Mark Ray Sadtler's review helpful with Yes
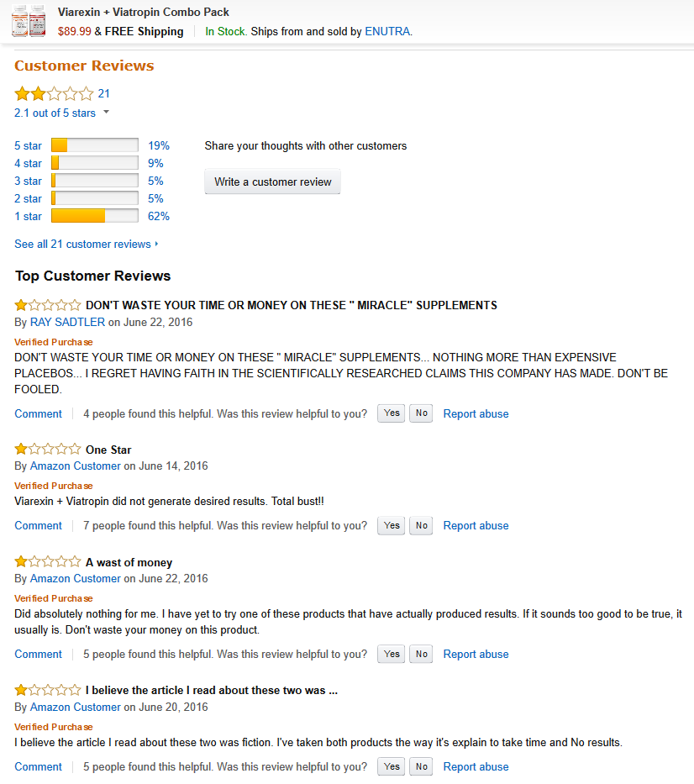Viewport: 694px width, 784px height. 392,413
